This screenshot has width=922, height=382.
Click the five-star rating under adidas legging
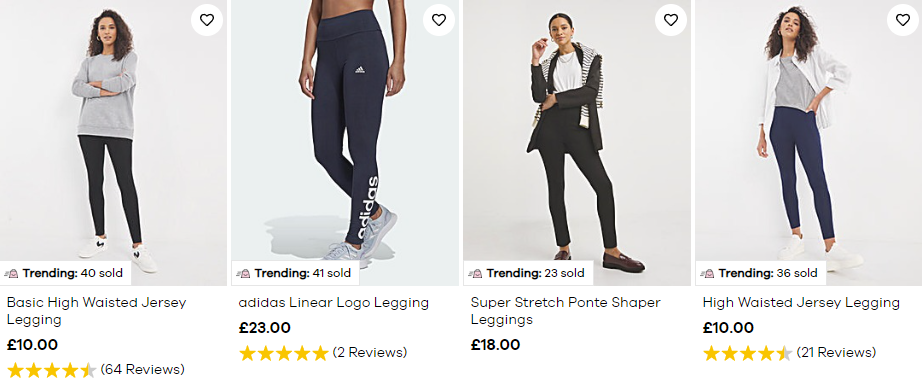[x=283, y=353]
